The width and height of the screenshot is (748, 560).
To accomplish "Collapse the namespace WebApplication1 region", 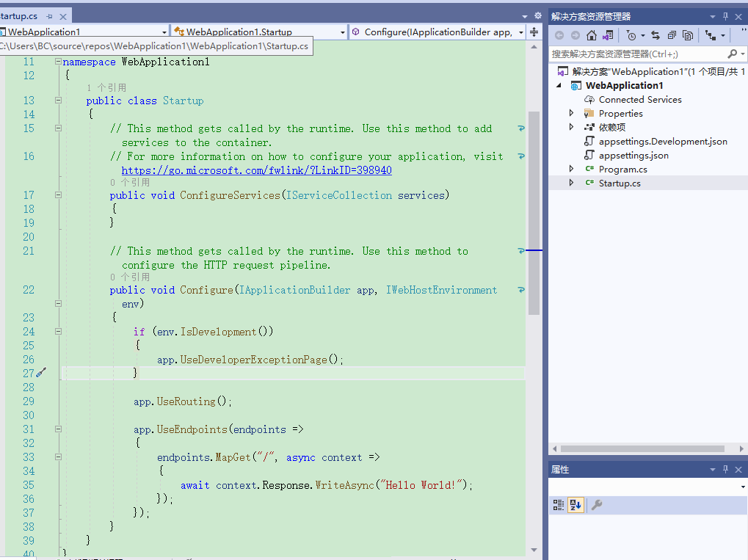I will pyautogui.click(x=58, y=62).
